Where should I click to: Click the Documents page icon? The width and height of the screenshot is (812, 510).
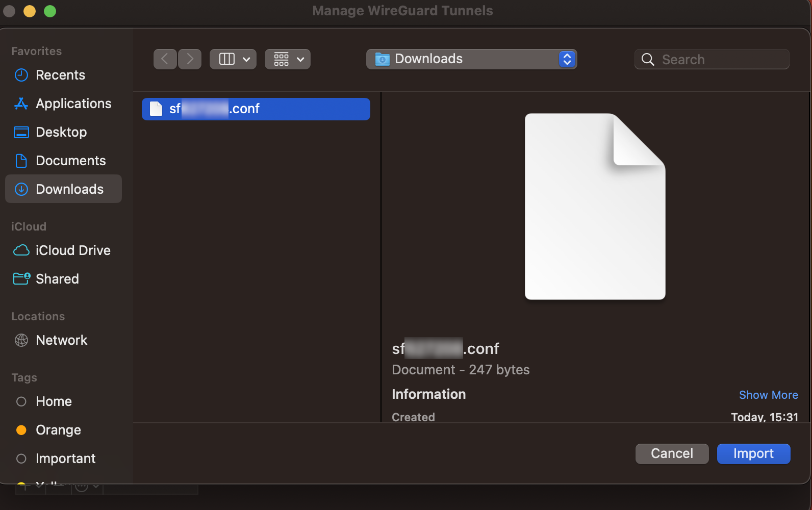pyautogui.click(x=21, y=161)
